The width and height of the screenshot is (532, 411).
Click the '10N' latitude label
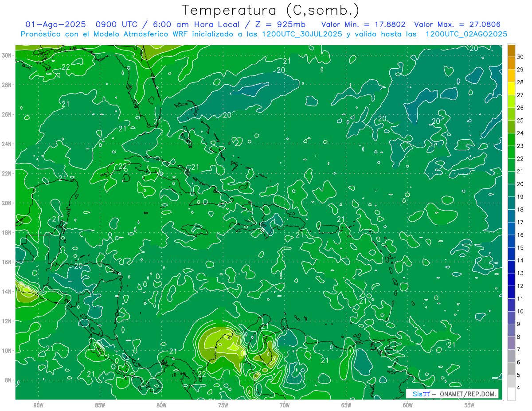pyautogui.click(x=7, y=351)
